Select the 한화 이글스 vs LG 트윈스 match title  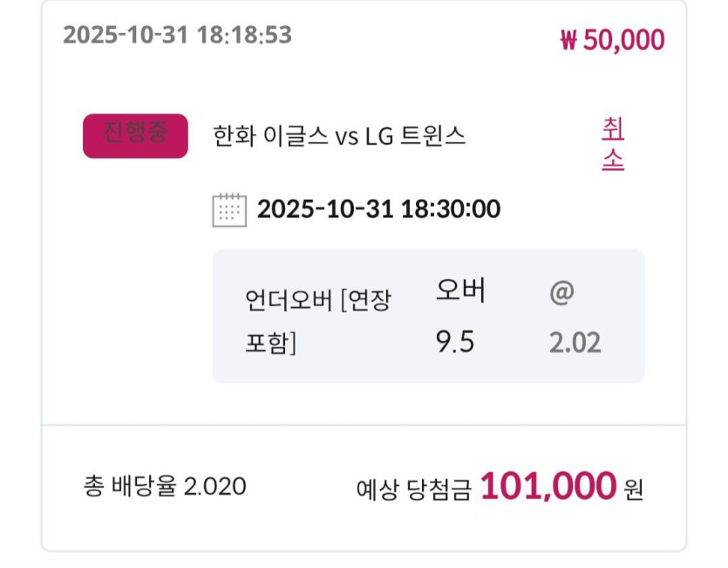(339, 136)
